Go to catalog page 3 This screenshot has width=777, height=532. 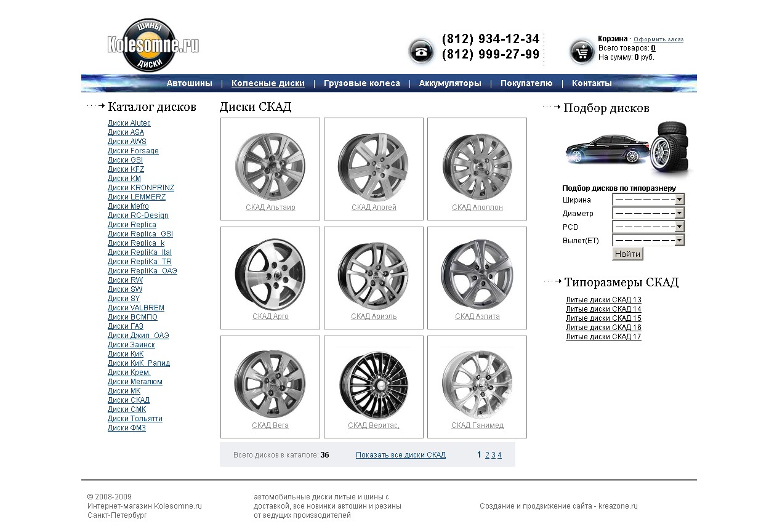click(x=493, y=455)
